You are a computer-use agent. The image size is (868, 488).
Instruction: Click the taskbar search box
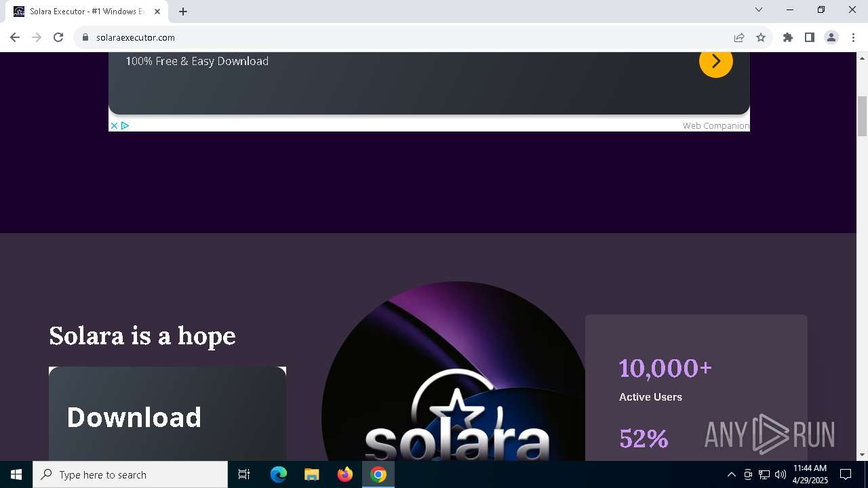tap(130, 474)
